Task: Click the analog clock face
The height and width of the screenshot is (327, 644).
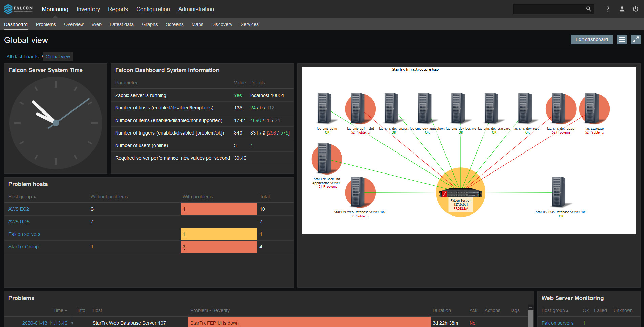Action: (56, 123)
